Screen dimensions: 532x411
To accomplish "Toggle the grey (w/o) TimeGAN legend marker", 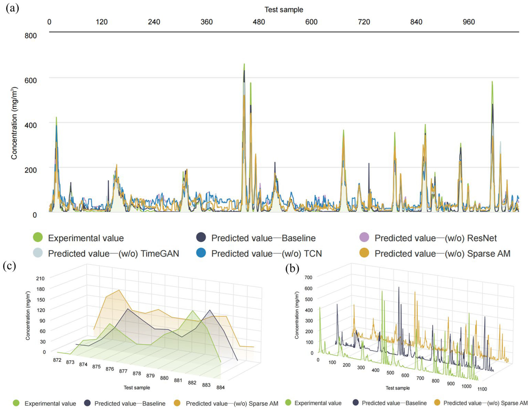I will tap(38, 253).
